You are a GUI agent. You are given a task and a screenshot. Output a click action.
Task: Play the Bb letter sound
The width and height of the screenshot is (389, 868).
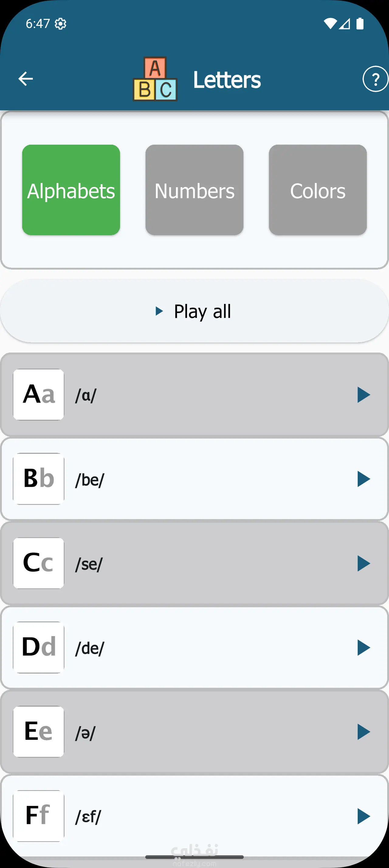click(363, 479)
